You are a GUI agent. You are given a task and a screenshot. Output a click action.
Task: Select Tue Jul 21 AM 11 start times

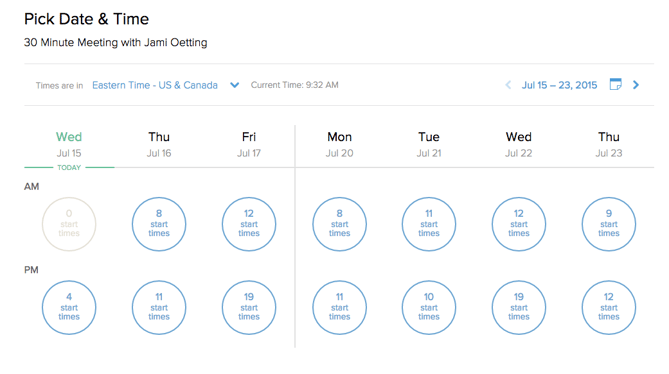tap(429, 224)
